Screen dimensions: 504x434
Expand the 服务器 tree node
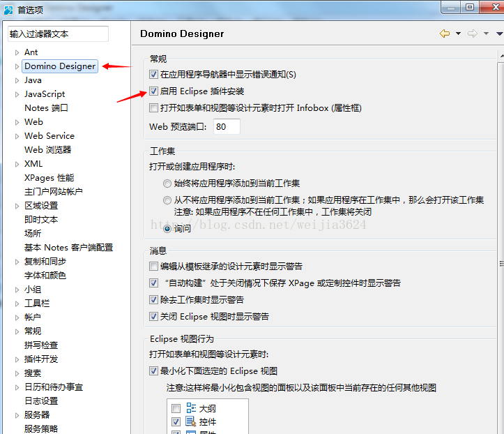point(17,415)
